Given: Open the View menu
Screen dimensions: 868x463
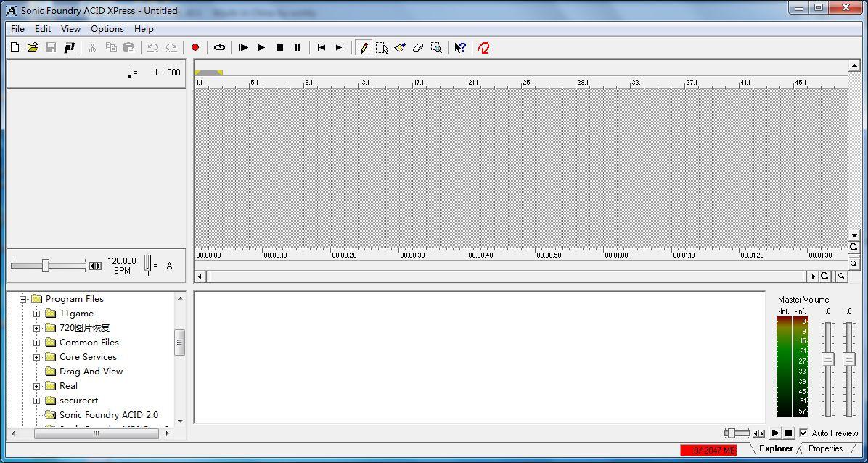Looking at the screenshot, I should point(70,29).
